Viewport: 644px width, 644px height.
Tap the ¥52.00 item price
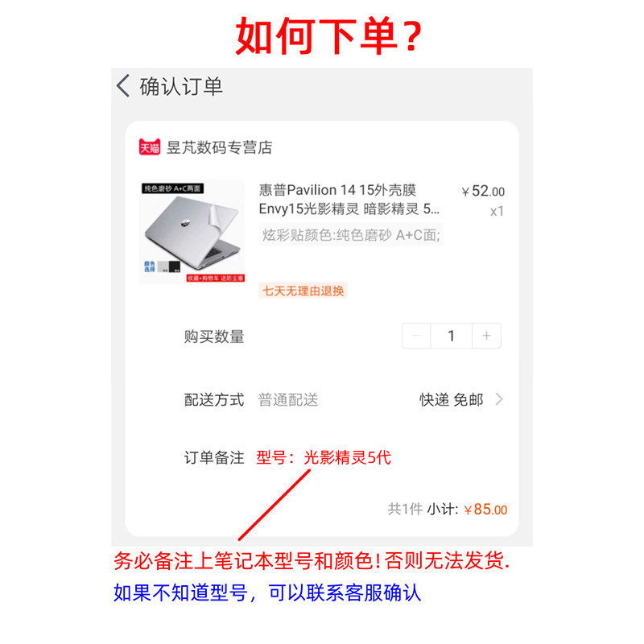pos(483,192)
